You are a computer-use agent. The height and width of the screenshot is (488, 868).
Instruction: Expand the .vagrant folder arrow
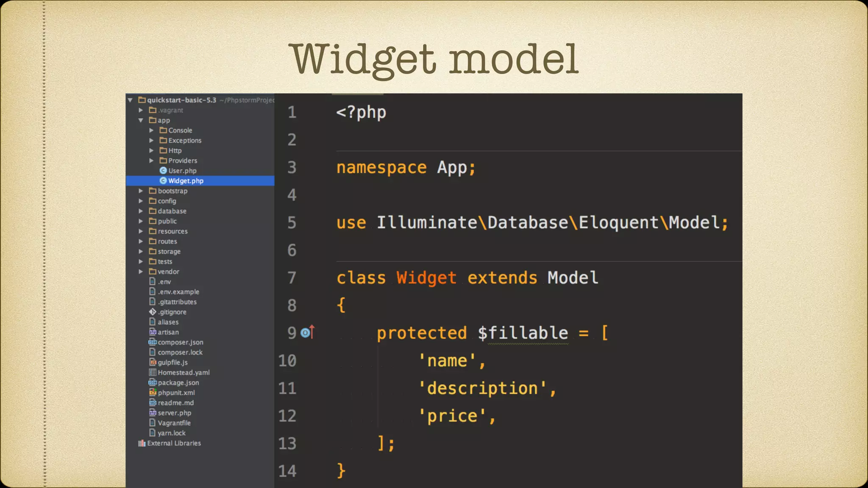(x=141, y=110)
